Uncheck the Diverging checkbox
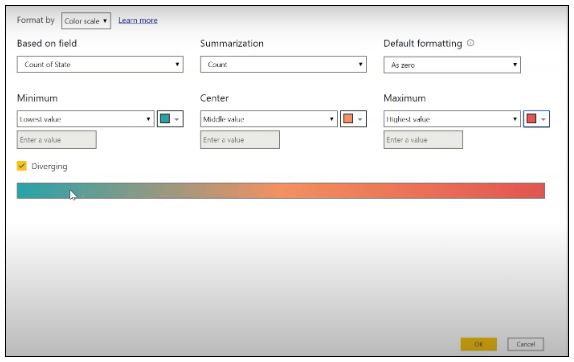 click(22, 166)
